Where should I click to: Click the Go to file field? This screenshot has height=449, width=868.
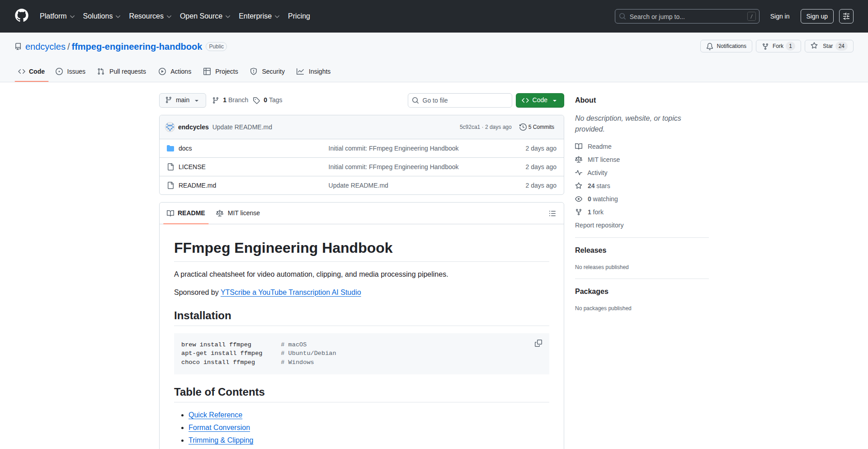(x=460, y=100)
